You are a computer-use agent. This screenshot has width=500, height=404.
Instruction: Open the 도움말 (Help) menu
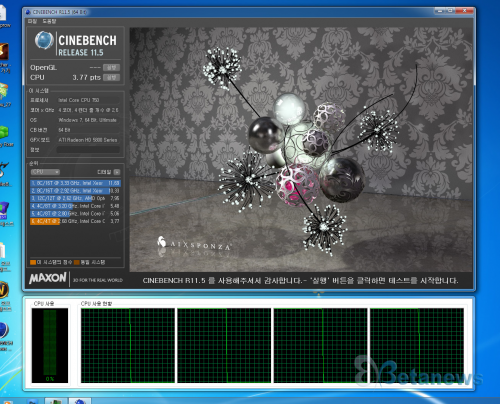click(49, 21)
